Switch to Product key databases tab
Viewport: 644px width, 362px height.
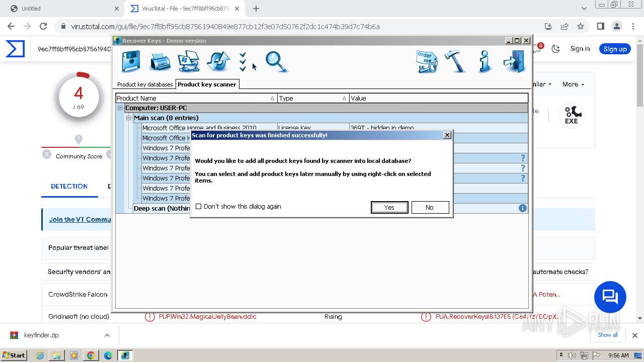click(x=145, y=84)
